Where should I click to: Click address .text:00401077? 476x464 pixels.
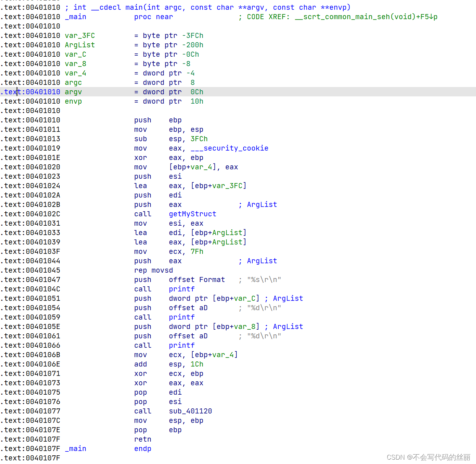point(30,411)
